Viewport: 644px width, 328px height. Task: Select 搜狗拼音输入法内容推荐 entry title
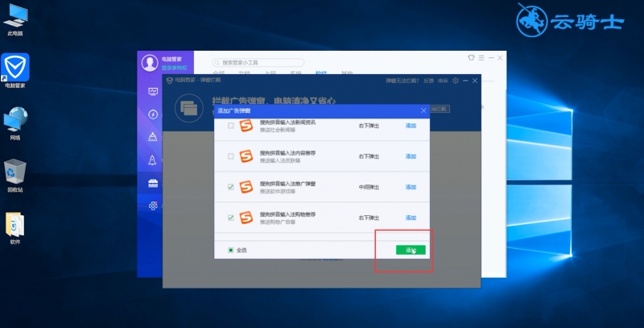click(x=287, y=153)
